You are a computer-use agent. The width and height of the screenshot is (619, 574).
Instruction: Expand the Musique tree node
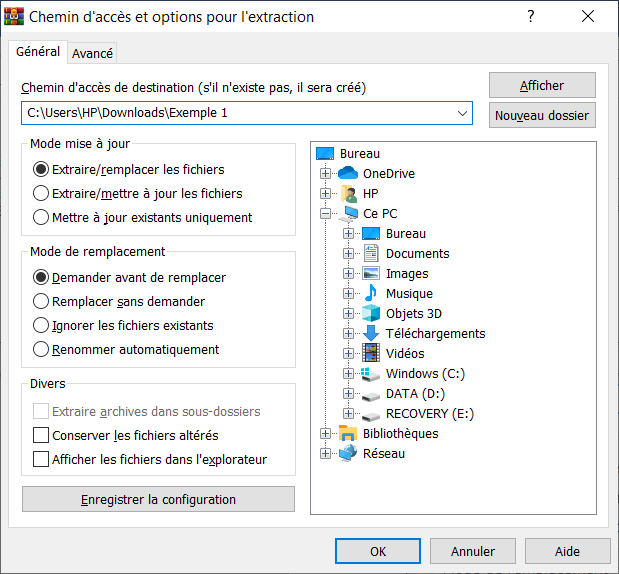348,293
